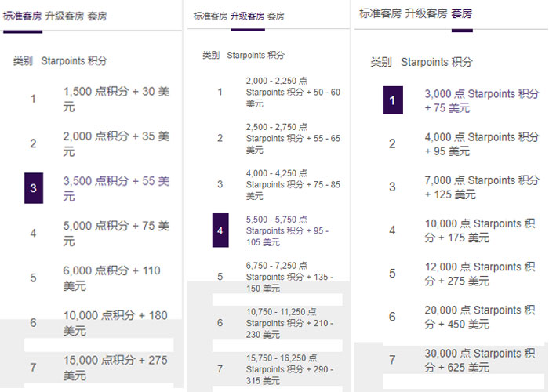Select 标准客房 tab in middle panel
The width and height of the screenshot is (549, 392).
click(210, 16)
